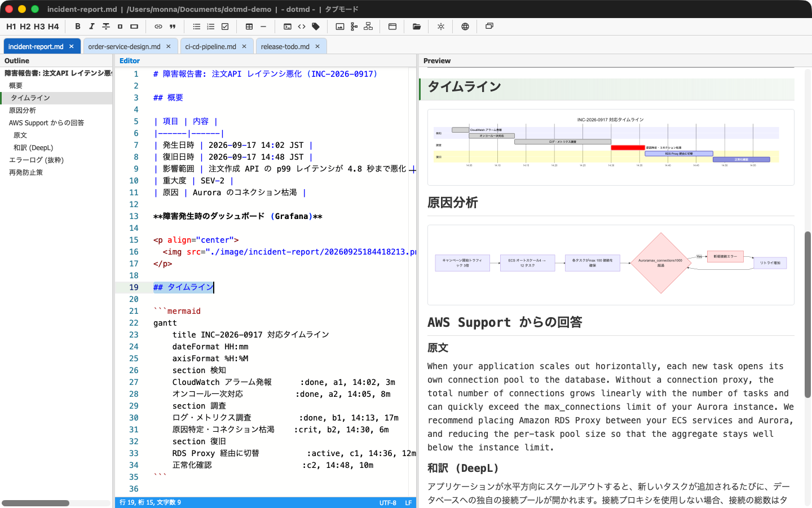Go to 再発防止策 outline item
Image resolution: width=812 pixels, height=508 pixels.
(x=26, y=173)
